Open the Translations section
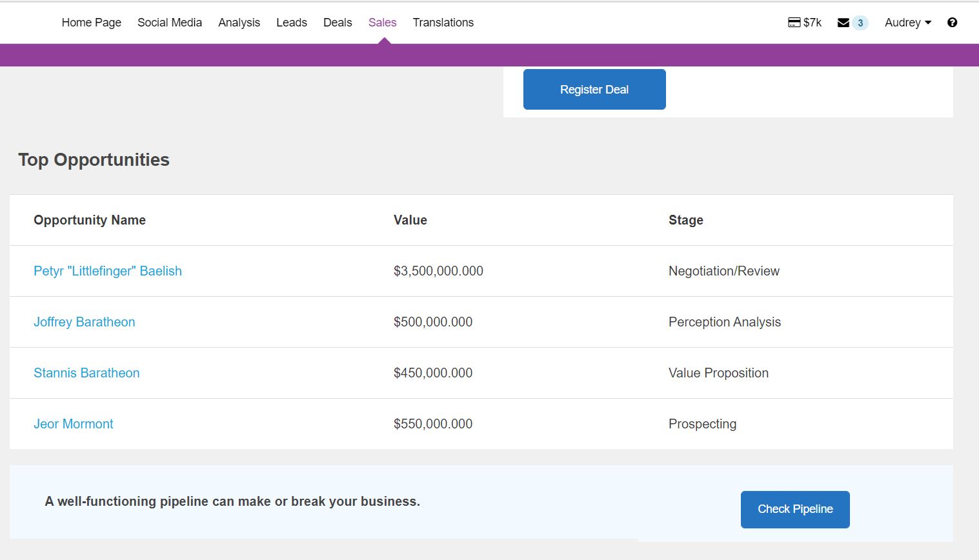This screenshot has width=979, height=560. point(443,22)
